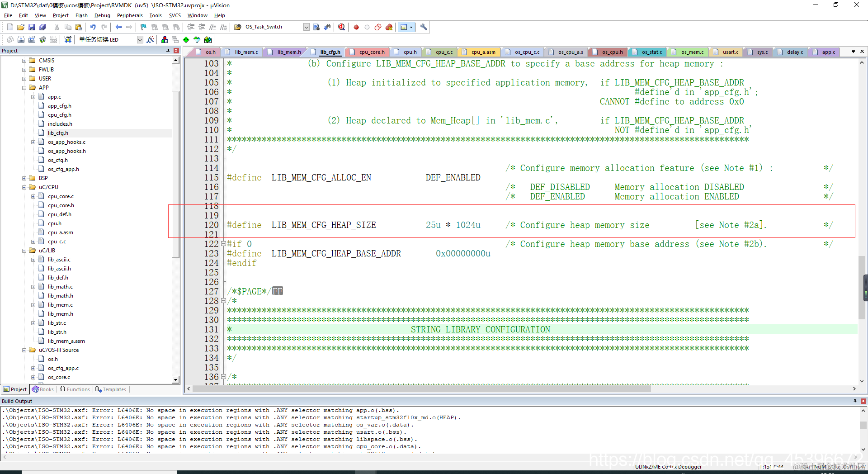Rebuild all target files
868x474 pixels.
[32, 40]
